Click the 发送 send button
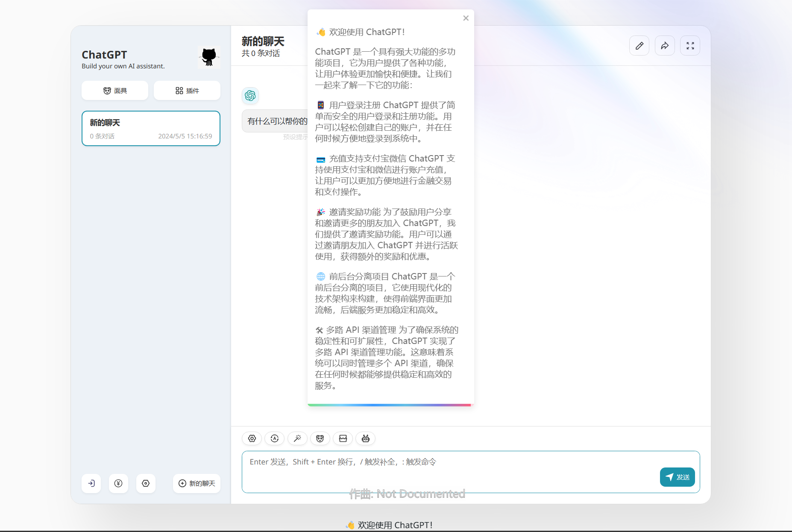This screenshot has height=532, width=792. point(677,477)
